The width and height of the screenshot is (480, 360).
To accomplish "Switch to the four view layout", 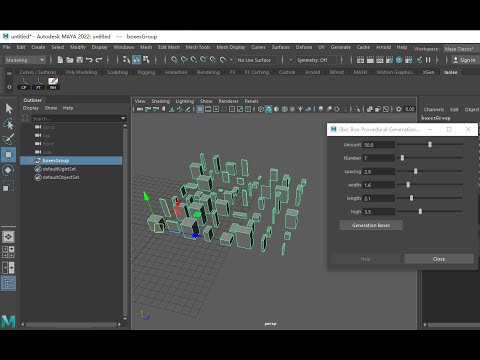I will coord(8,252).
